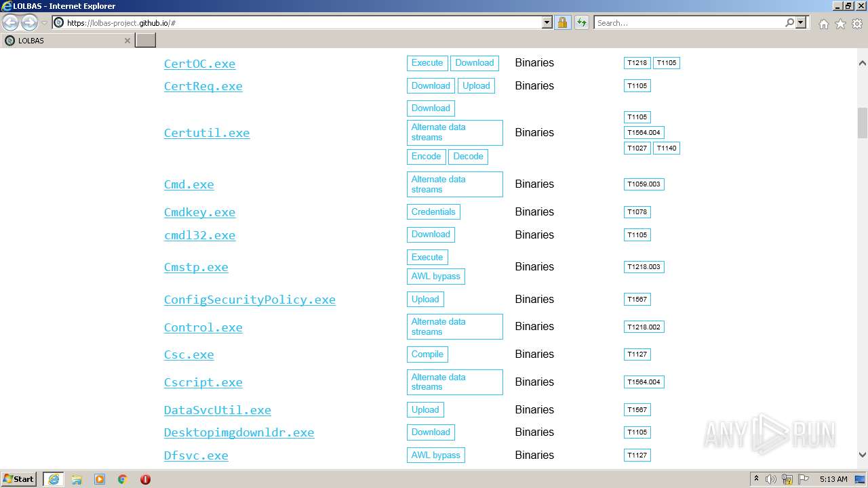This screenshot has height=488, width=868.
Task: Click the security lock icon
Action: point(562,22)
